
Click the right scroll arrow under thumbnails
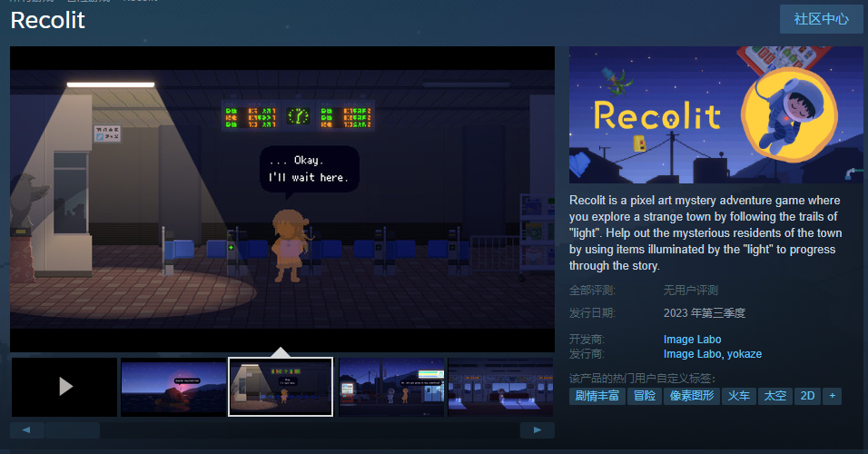538,429
